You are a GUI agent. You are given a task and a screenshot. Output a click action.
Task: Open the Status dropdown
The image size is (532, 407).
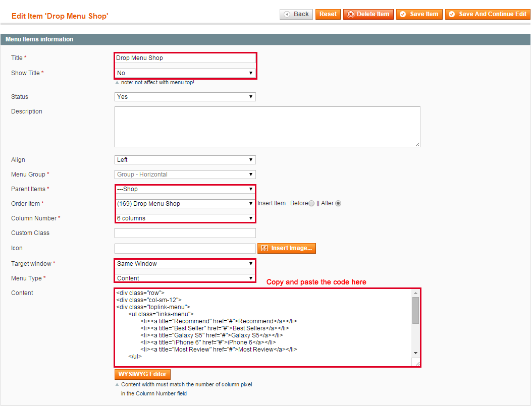point(185,97)
